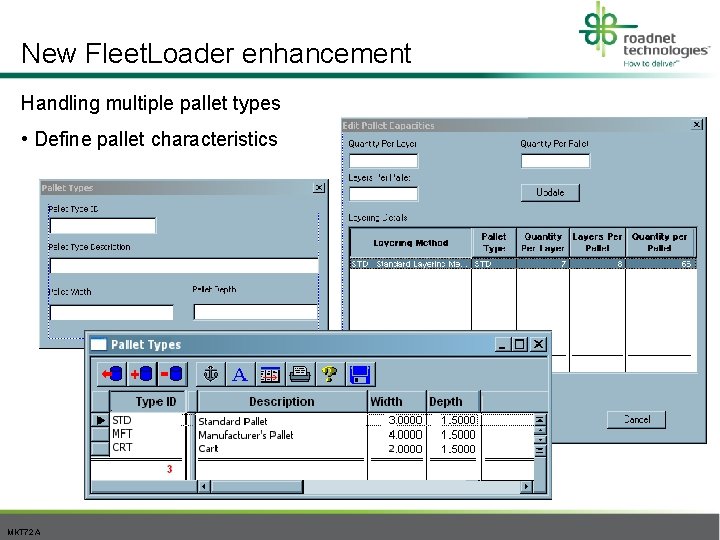
Task: Minimize the front Pallet Types window
Action: point(502,344)
